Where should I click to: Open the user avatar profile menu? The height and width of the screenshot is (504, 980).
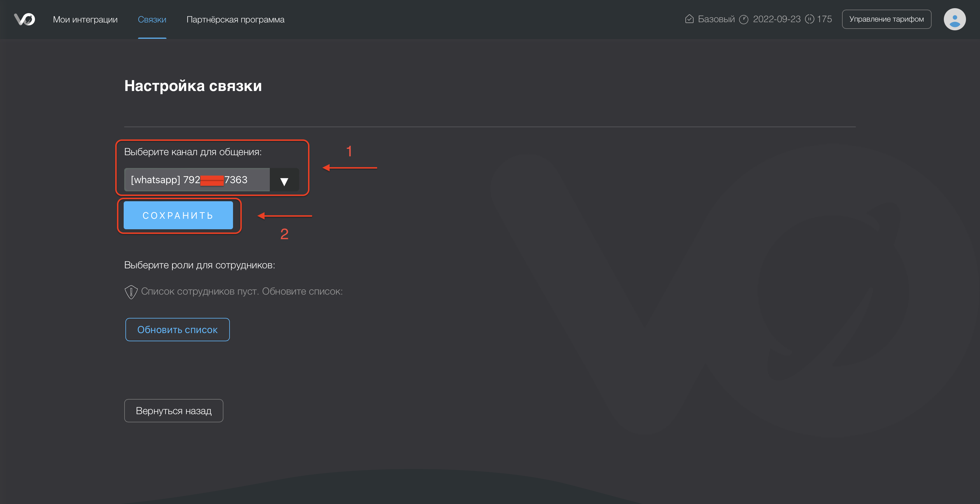954,19
